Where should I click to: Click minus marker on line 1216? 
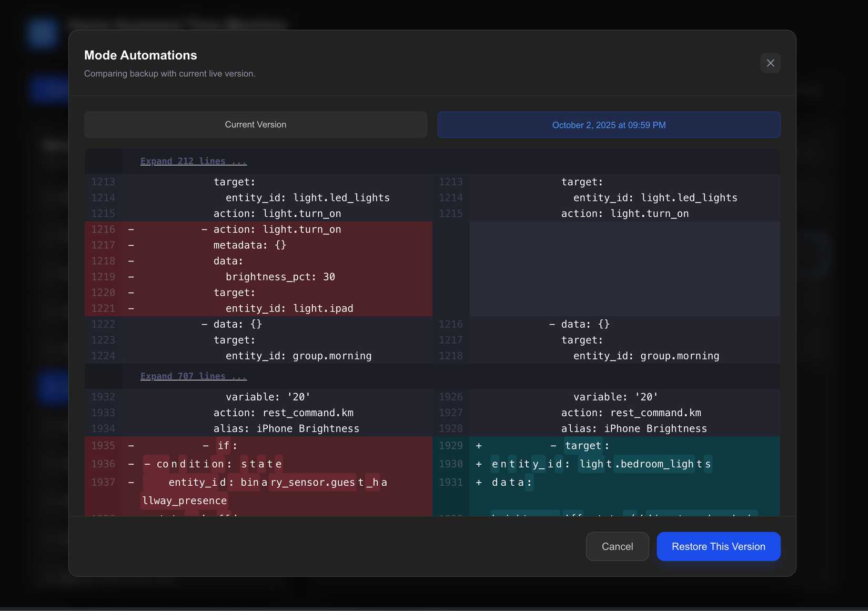coord(131,229)
